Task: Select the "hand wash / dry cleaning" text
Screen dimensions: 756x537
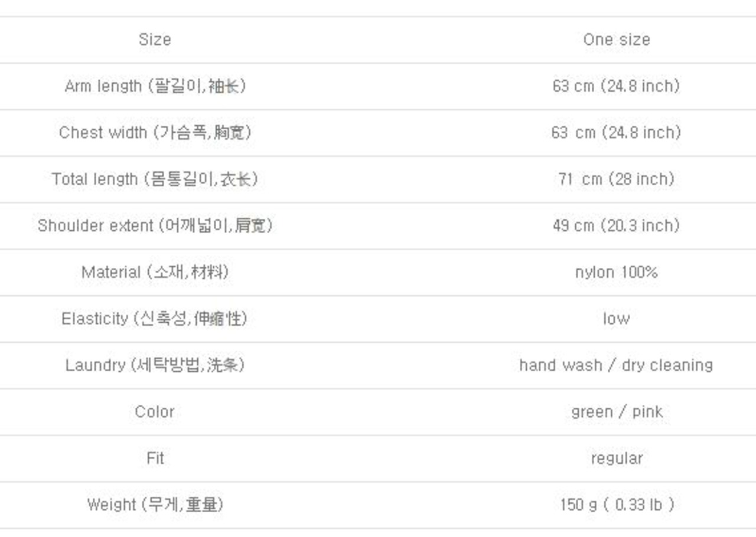Action: (616, 365)
